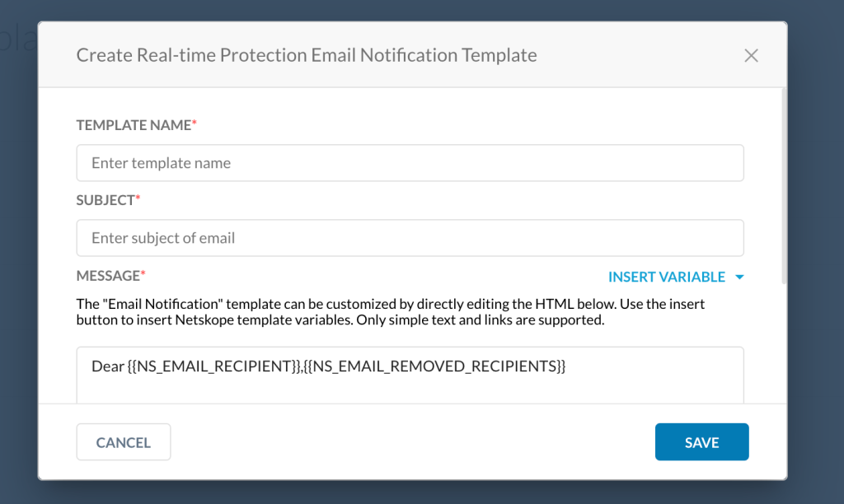This screenshot has height=504, width=844.
Task: Click the TEMPLATE NAME label
Action: (x=134, y=125)
